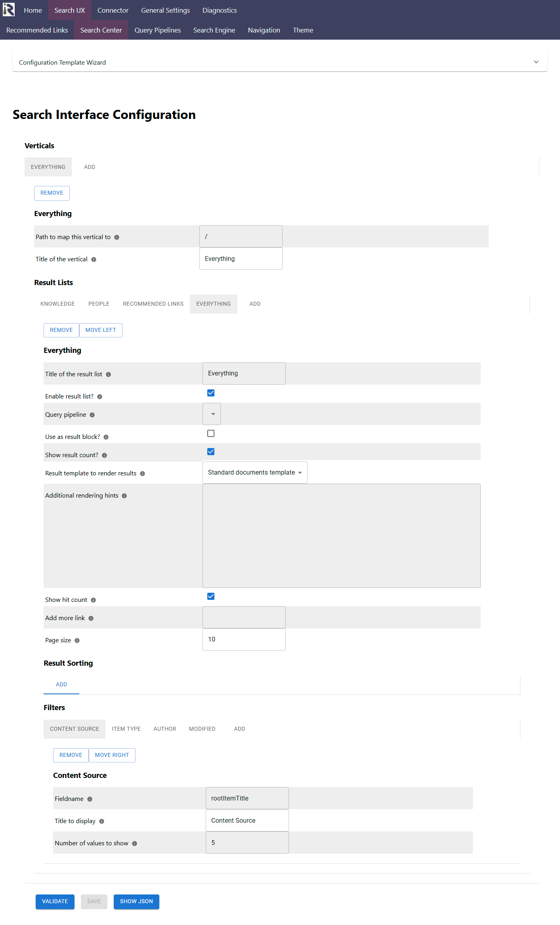
Task: Open the Standard documents template dropdown
Action: (255, 473)
